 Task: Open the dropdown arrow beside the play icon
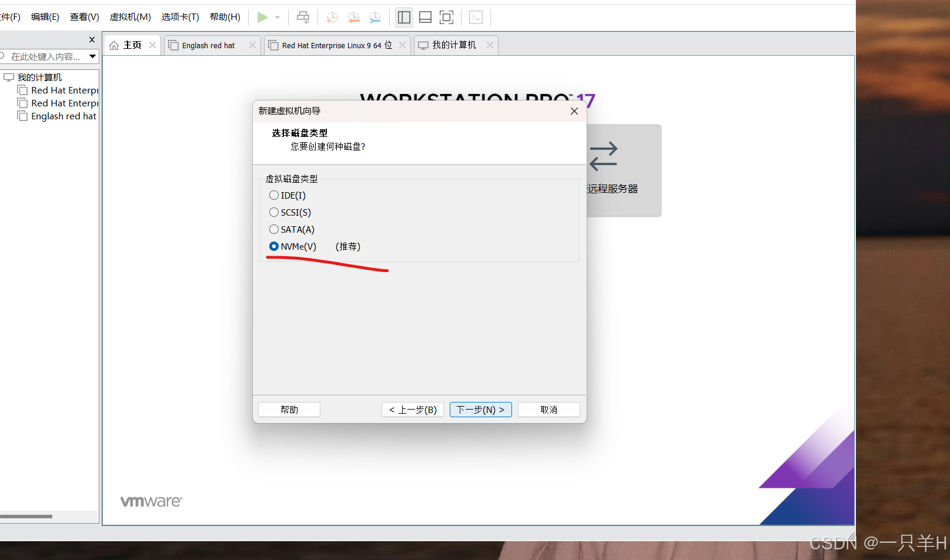(x=277, y=18)
